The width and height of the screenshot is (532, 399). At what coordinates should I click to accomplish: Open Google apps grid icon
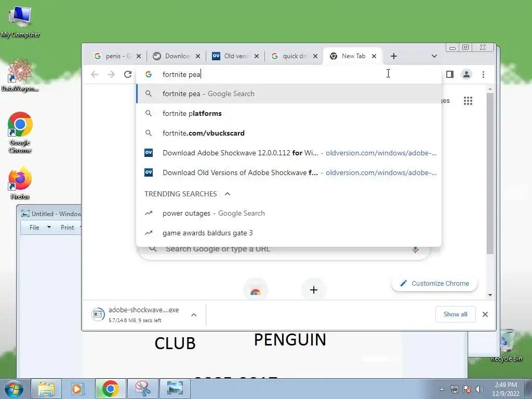click(x=468, y=101)
